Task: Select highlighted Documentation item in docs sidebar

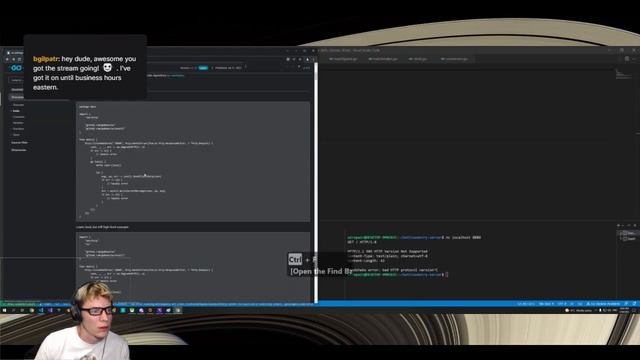Action: click(x=17, y=97)
